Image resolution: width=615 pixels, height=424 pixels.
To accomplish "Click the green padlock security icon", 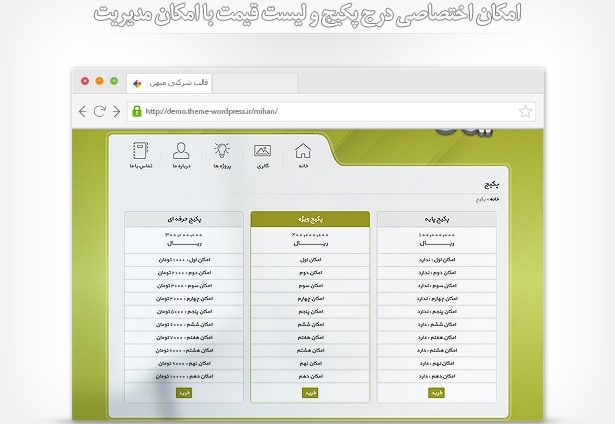I will 136,111.
